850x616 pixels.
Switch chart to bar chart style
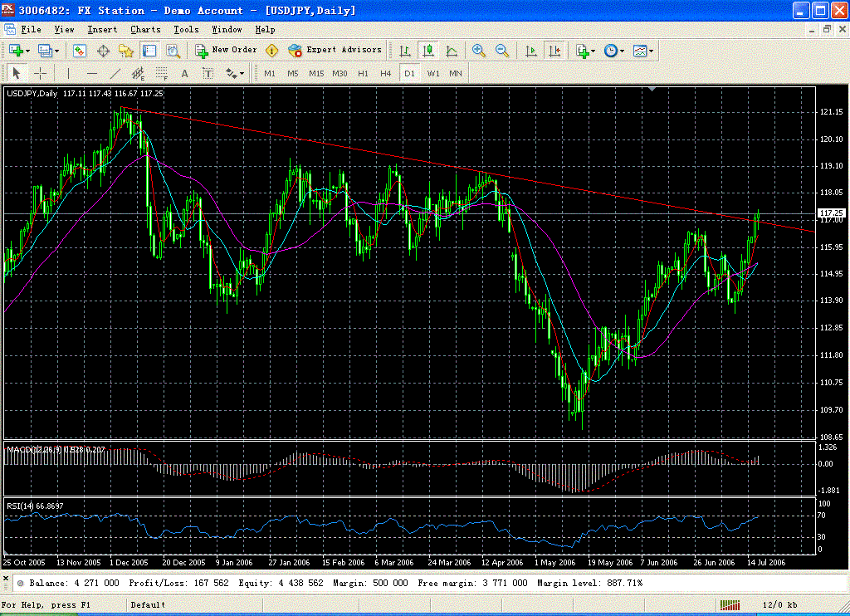tap(404, 51)
